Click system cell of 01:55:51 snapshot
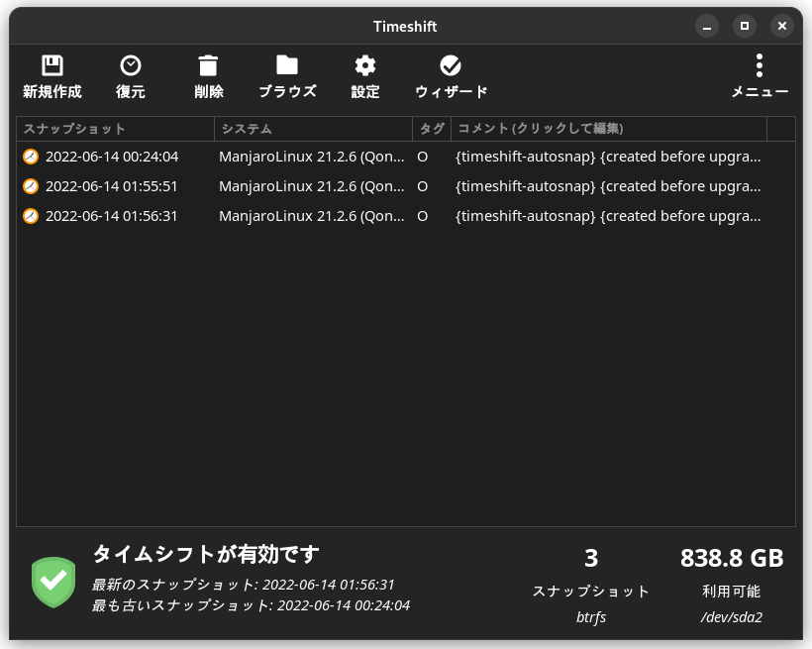Screen dimensions: 812x649 point(312,186)
